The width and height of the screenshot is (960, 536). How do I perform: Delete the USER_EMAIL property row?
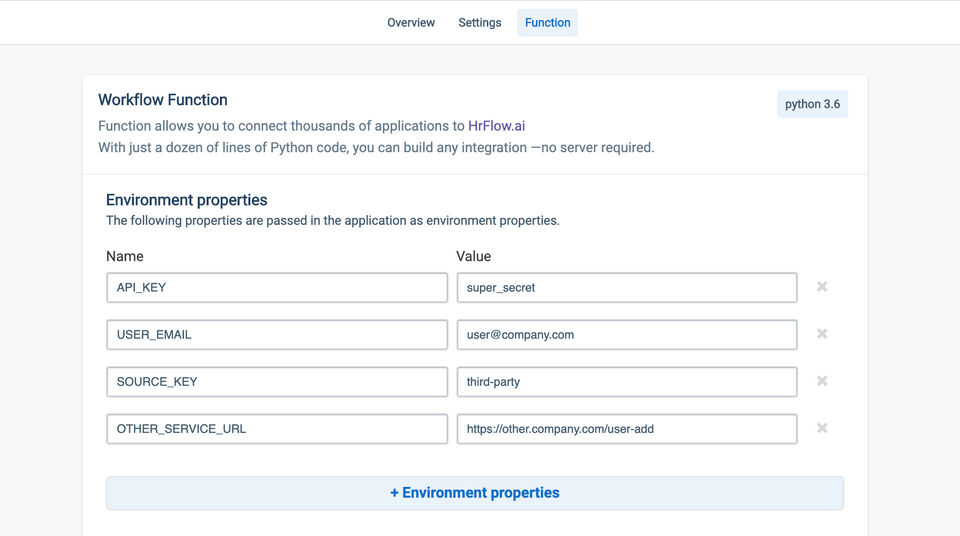[822, 334]
